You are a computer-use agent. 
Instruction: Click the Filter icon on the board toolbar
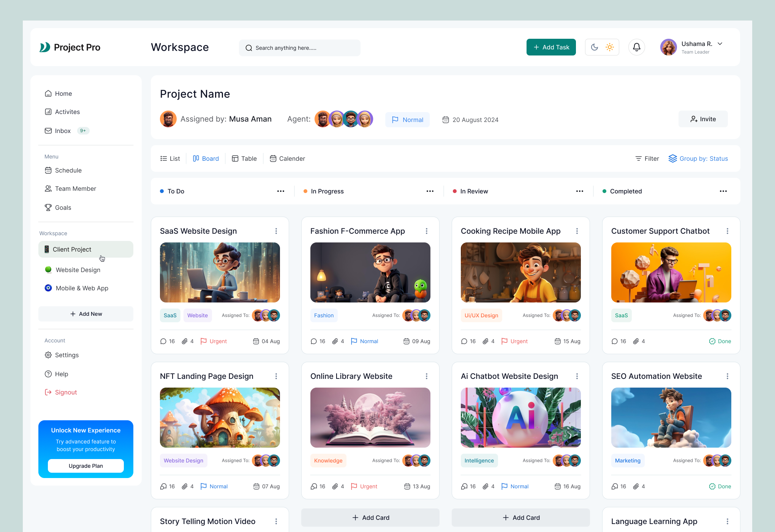(x=639, y=158)
